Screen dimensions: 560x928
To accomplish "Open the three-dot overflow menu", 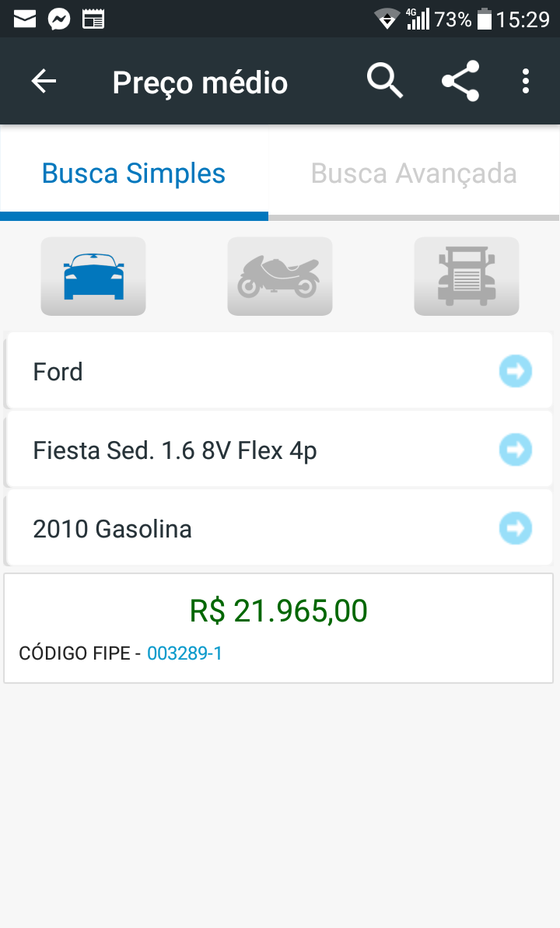I will point(525,81).
